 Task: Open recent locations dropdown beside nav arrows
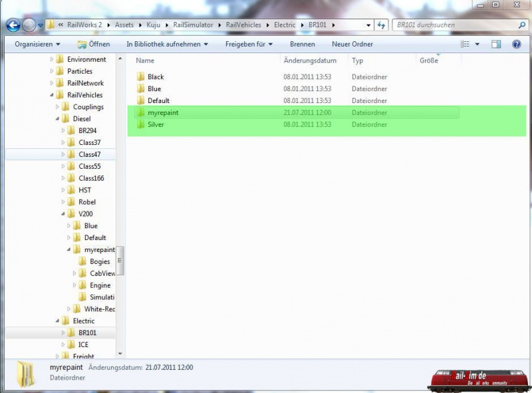(40, 25)
